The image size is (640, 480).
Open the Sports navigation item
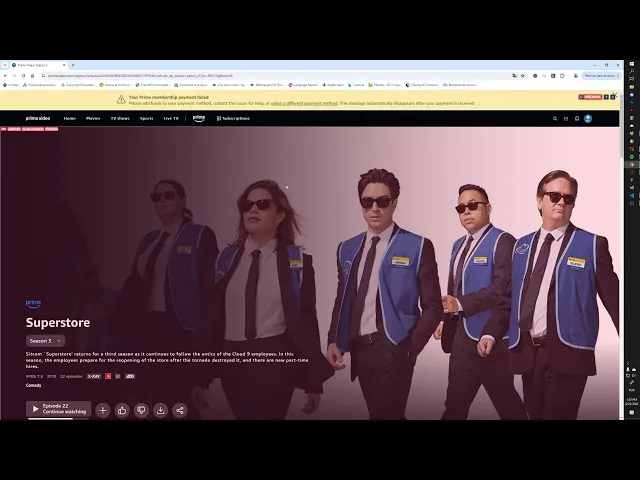147,118
